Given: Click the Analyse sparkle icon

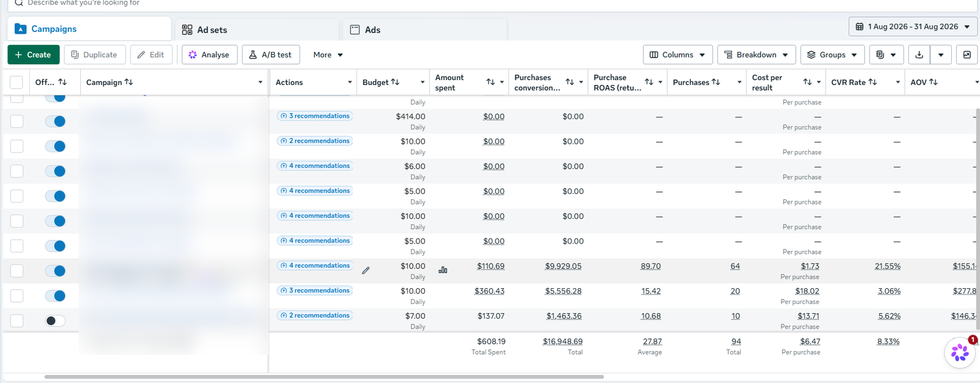Looking at the screenshot, I should coord(193,54).
